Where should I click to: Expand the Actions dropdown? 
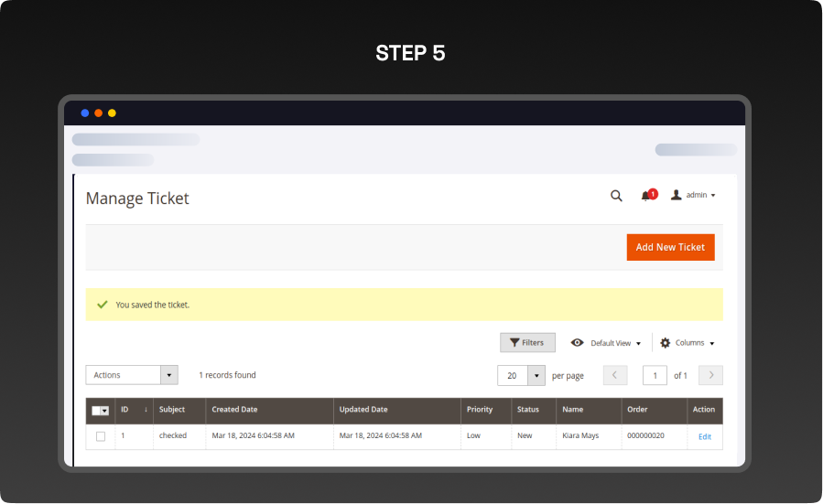tap(168, 375)
